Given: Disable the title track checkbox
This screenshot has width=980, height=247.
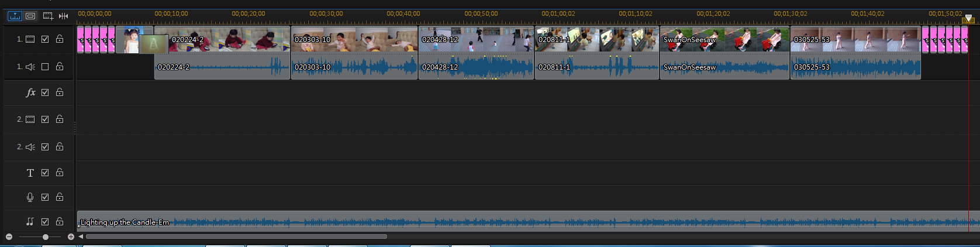Looking at the screenshot, I should (x=45, y=173).
